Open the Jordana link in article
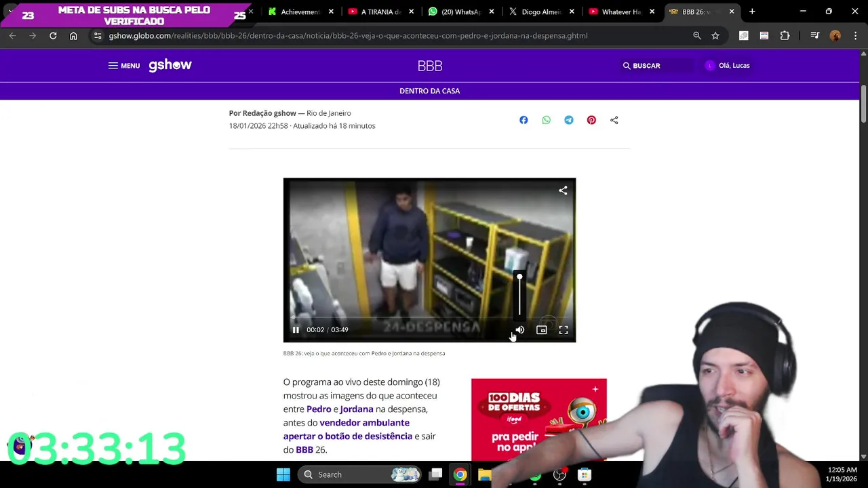868x488 pixels. 357,409
